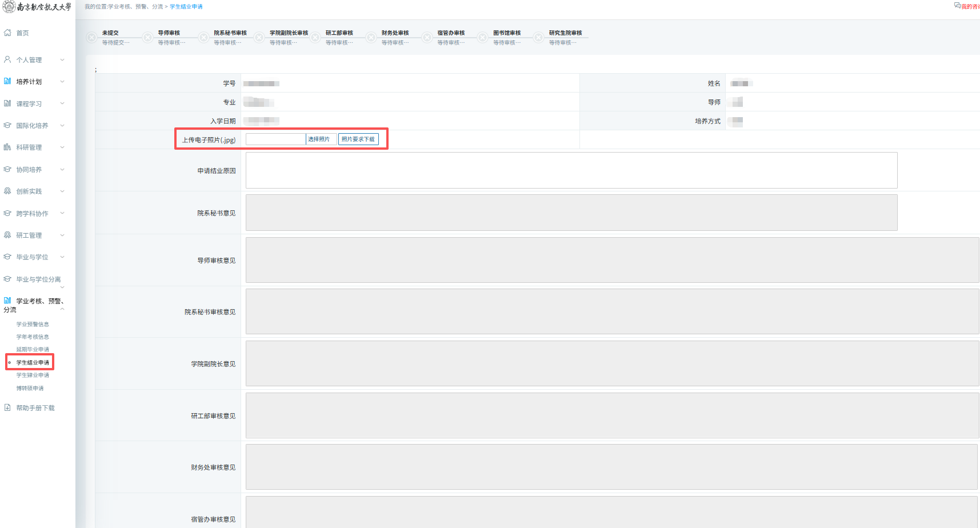Expand the 国际化培养 sidebar section
980x528 pixels.
tap(62, 125)
